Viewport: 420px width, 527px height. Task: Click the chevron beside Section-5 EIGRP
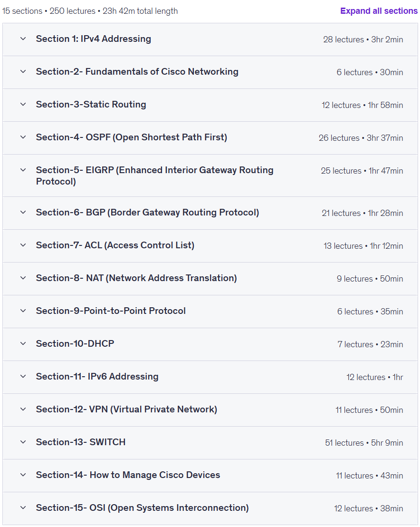(x=23, y=170)
